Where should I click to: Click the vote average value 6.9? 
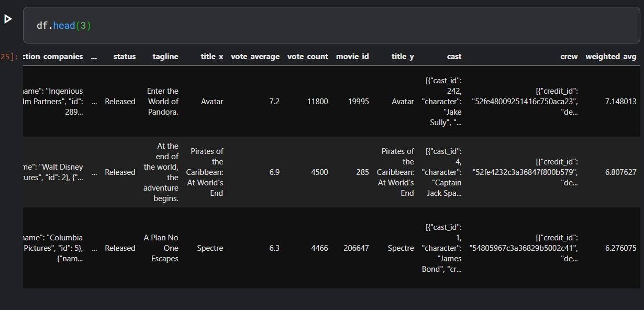[274, 172]
